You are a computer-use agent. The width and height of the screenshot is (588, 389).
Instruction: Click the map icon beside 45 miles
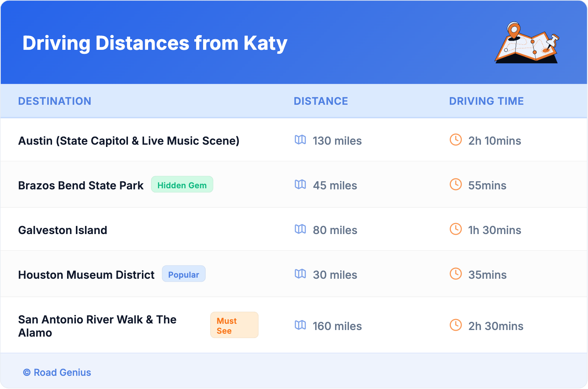(300, 185)
